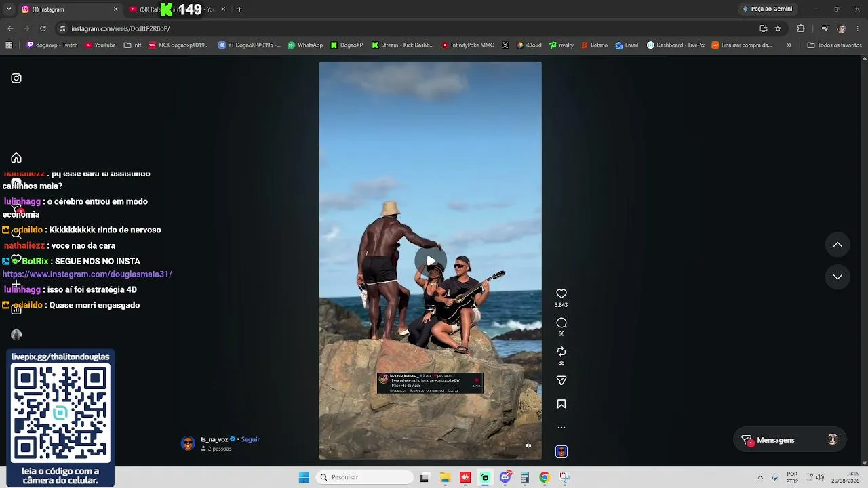
Task: Open tab search dropdown arrow
Action: pos(9,9)
